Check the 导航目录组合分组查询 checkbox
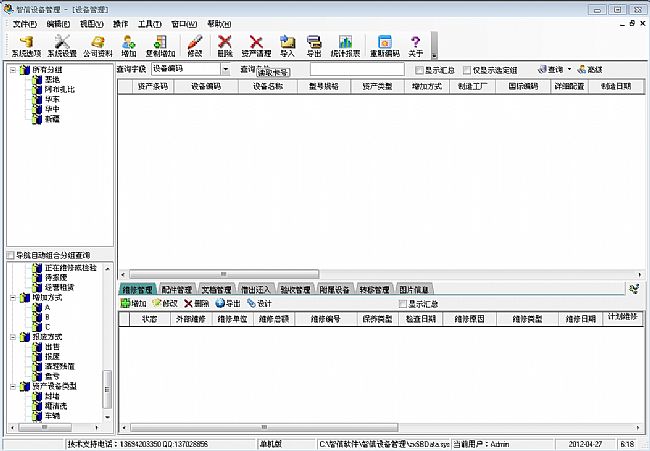Image resolution: width=650 pixels, height=451 pixels. click(x=11, y=255)
